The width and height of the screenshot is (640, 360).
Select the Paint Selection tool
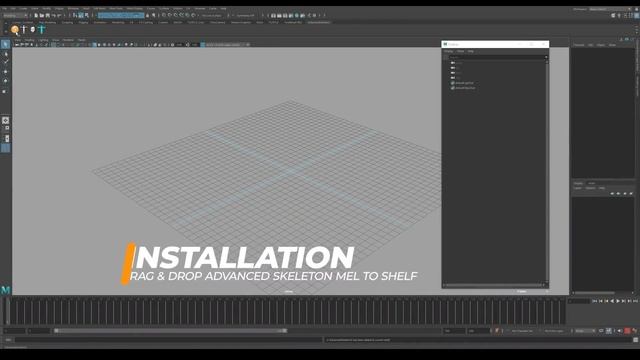(5, 62)
